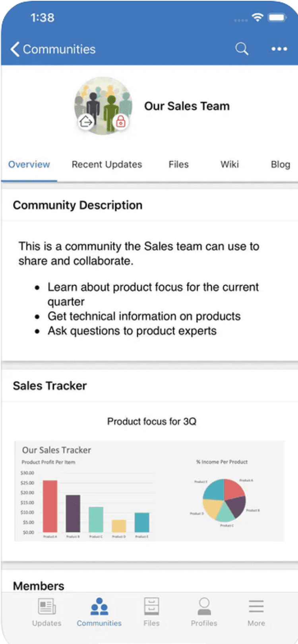Switch to the Overview tab
Image resolution: width=298 pixels, height=644 pixels.
pos(29,165)
